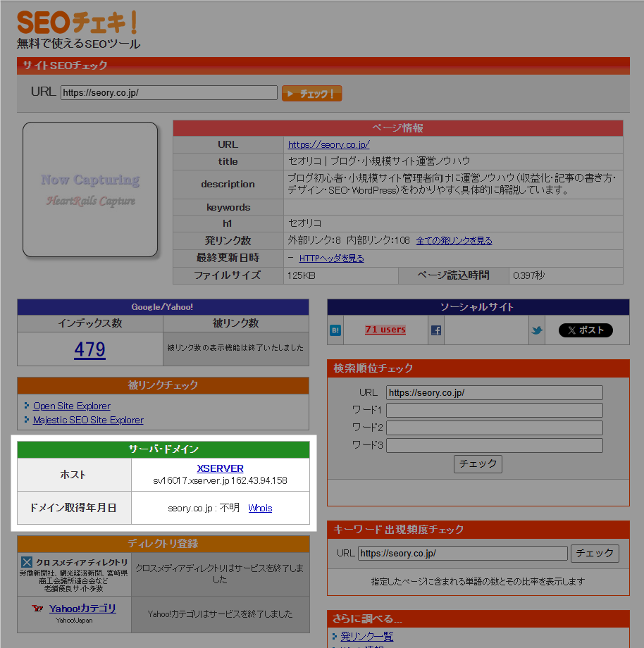Click the 外部リンク:8 内部リンク:108 text
The height and width of the screenshot is (648, 644).
tap(349, 240)
